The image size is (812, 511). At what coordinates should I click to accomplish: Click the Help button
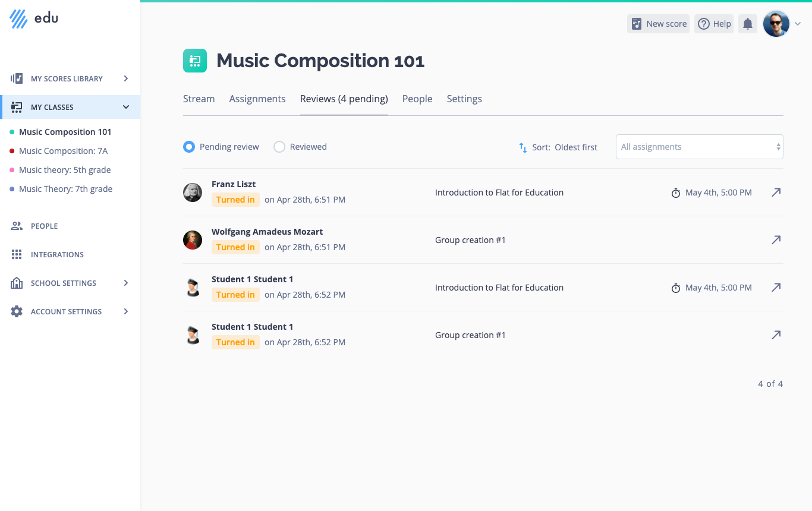714,24
